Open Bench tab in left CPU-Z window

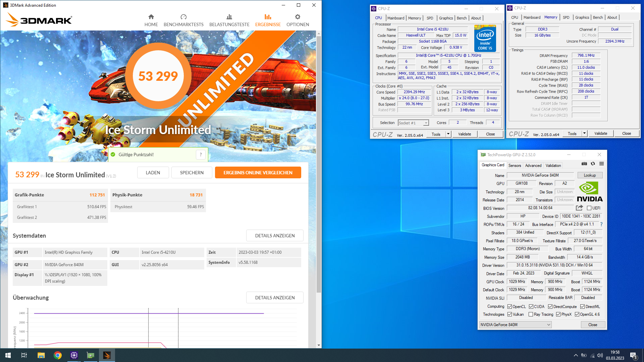point(462,18)
